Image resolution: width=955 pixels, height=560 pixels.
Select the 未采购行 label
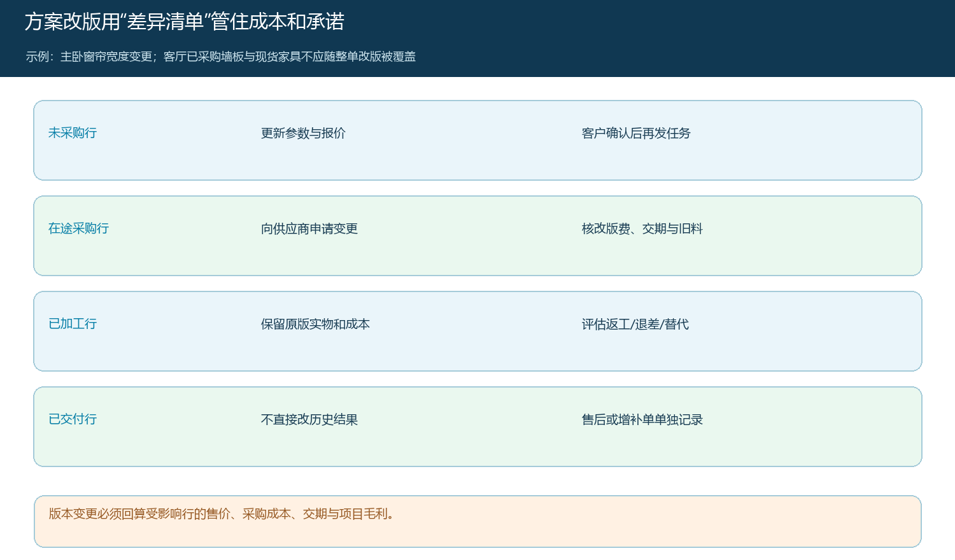click(x=73, y=133)
